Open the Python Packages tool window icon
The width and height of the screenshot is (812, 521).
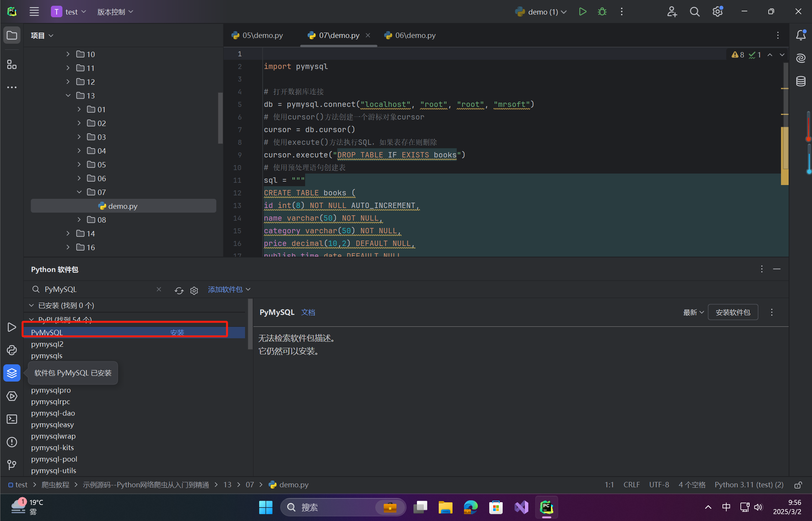click(12, 373)
